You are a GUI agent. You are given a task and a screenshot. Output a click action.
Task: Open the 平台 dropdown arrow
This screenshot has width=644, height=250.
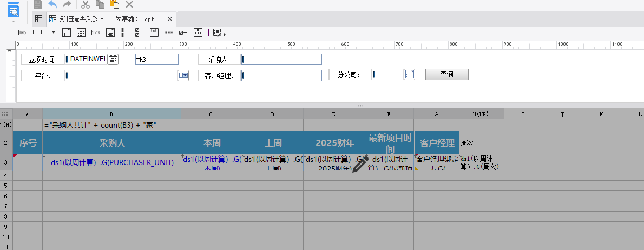tap(183, 76)
